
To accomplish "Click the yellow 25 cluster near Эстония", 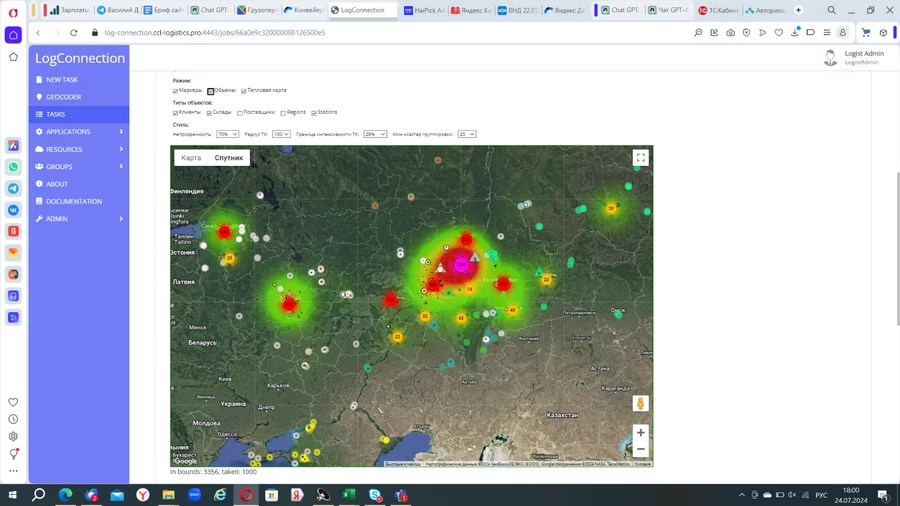I will pos(230,258).
